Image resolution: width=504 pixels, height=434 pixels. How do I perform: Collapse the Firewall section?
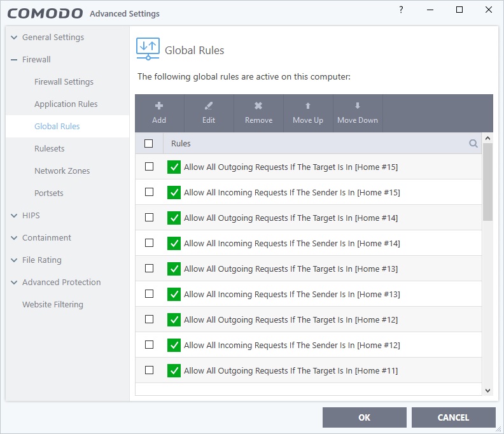point(15,60)
